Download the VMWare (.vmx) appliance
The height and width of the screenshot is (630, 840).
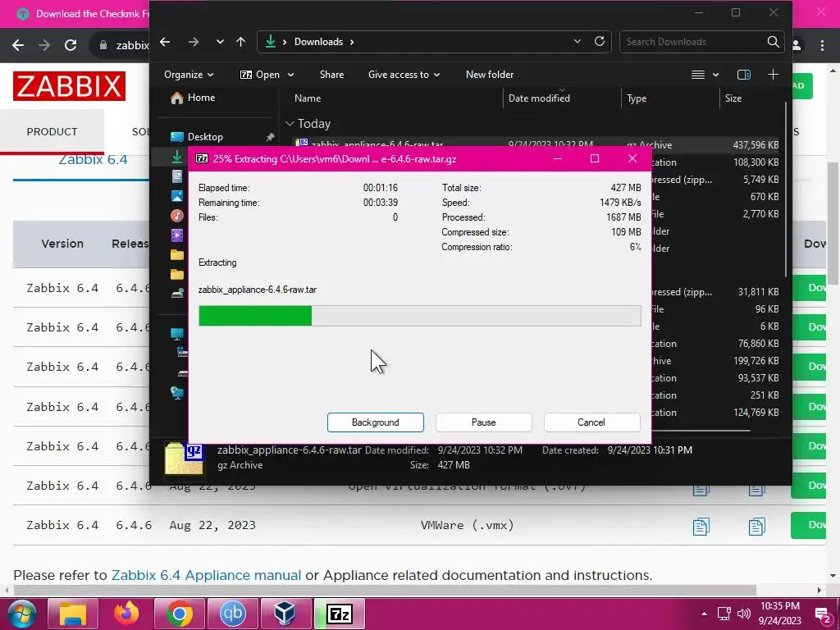point(808,525)
